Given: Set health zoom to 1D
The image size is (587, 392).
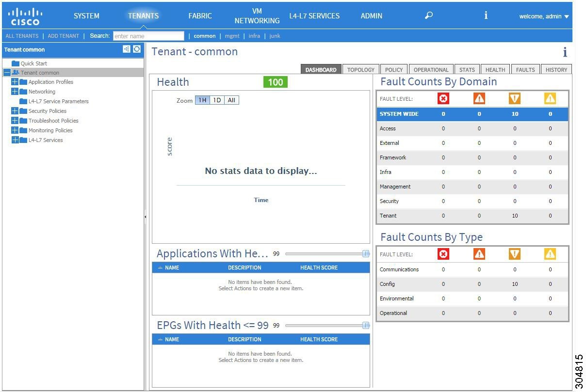Looking at the screenshot, I should (217, 100).
